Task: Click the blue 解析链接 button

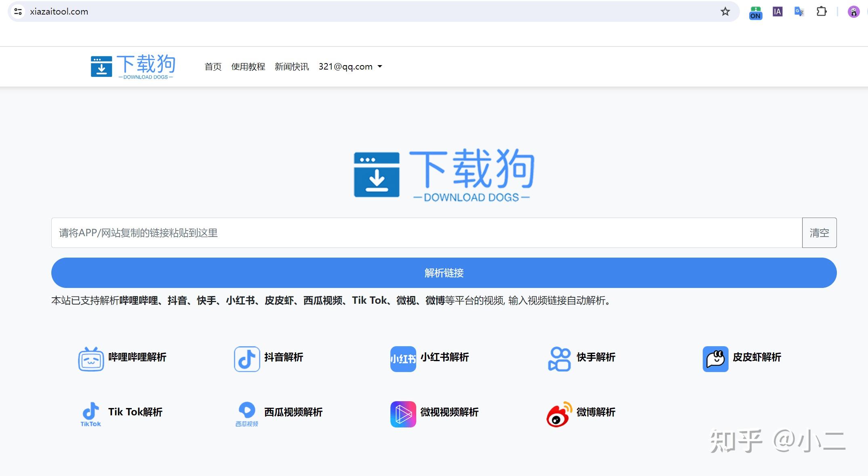Action: coord(444,273)
